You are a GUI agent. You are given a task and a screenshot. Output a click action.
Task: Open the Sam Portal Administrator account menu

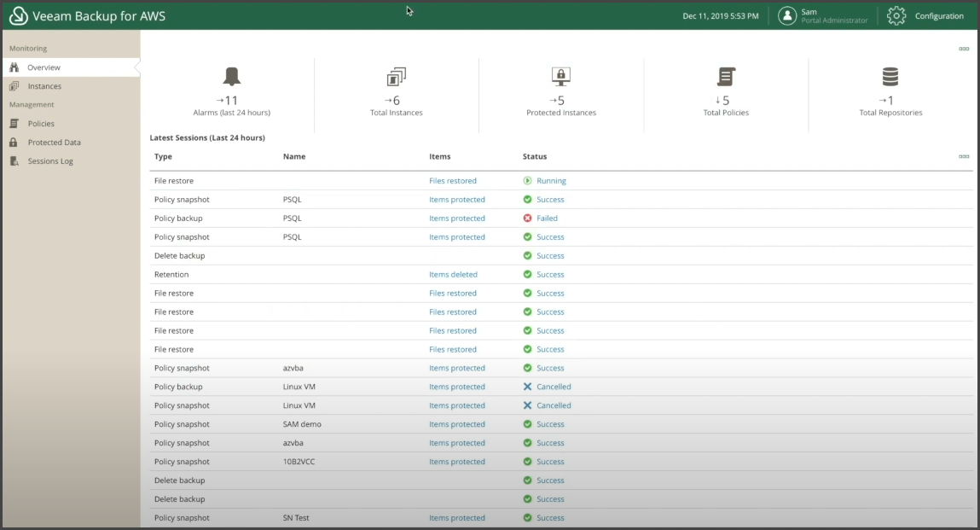[x=821, y=15]
